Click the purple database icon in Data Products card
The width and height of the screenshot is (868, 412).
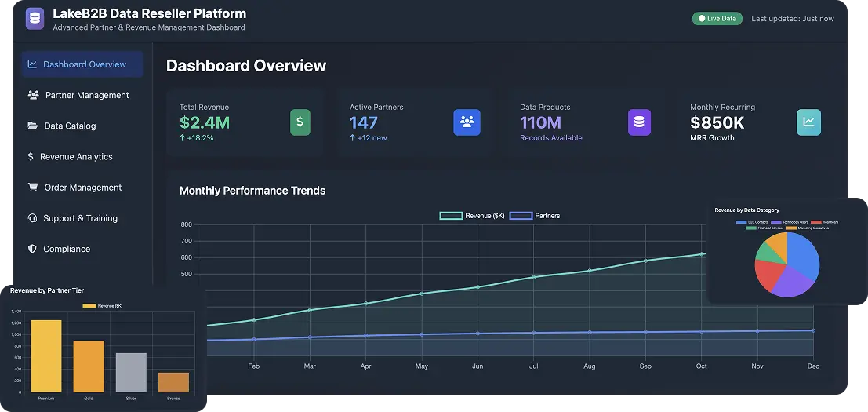[639, 122]
